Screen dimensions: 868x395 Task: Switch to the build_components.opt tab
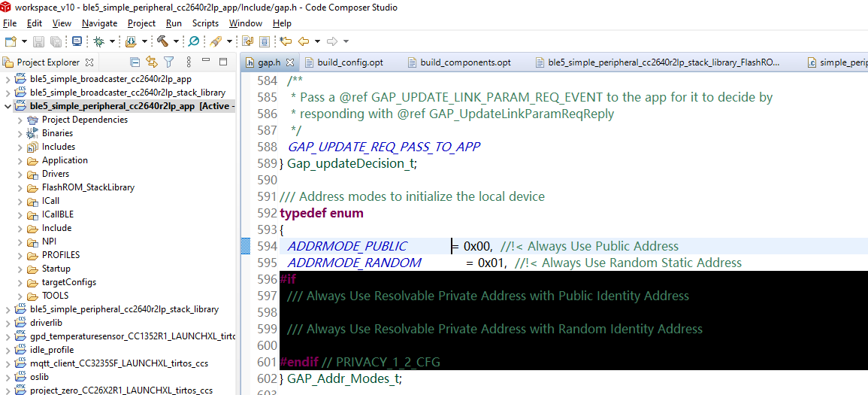pos(459,62)
